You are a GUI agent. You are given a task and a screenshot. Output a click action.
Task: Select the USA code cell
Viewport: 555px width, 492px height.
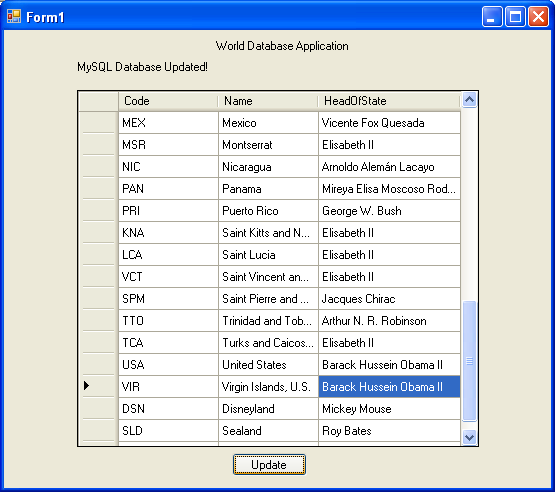168,364
